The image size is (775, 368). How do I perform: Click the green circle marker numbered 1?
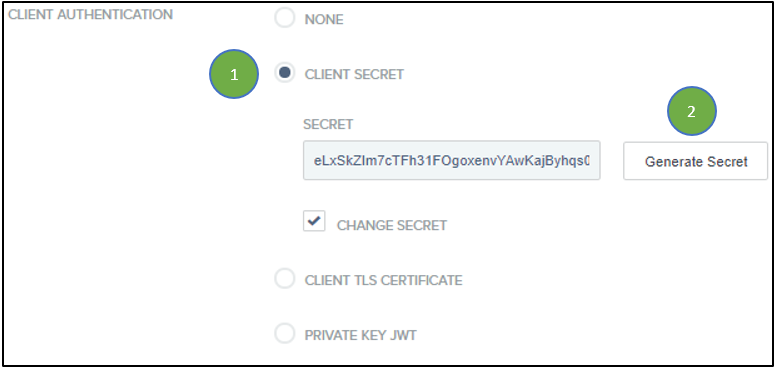[x=234, y=74]
